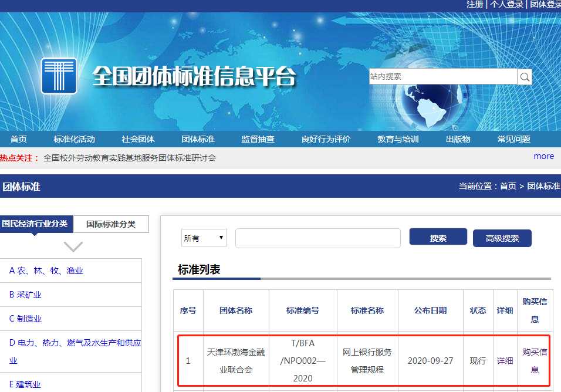This screenshot has width=561, height=392.
Task: Click the platform logo emblem
Action: tap(59, 76)
